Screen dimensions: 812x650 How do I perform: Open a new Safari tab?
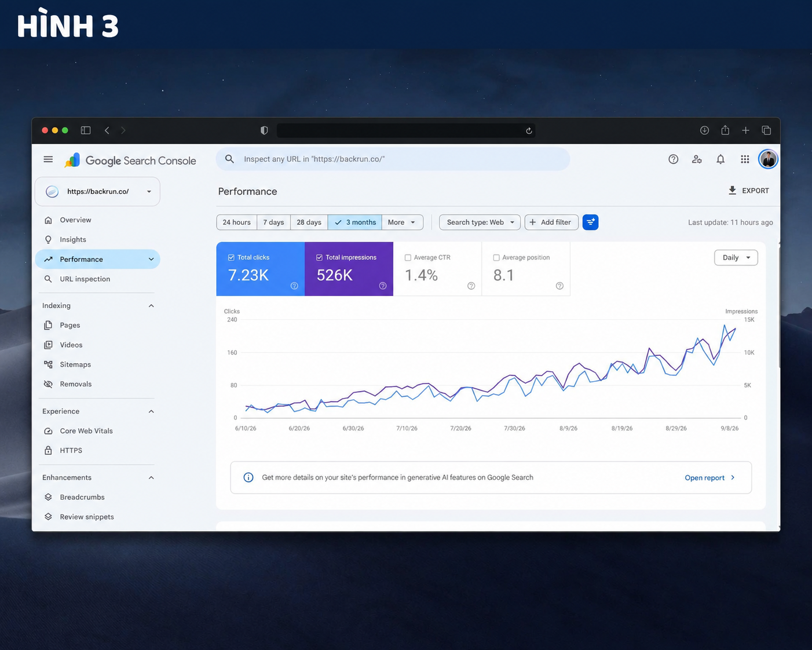(745, 130)
